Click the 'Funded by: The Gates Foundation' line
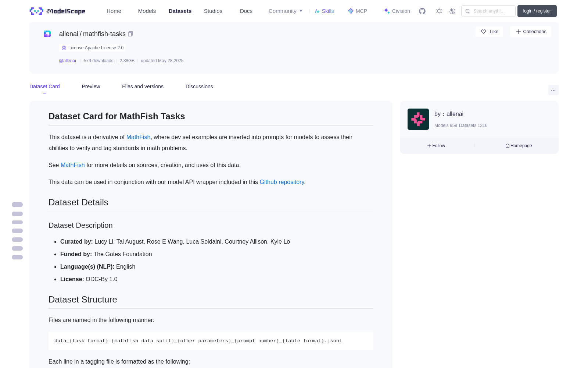 point(106,254)
